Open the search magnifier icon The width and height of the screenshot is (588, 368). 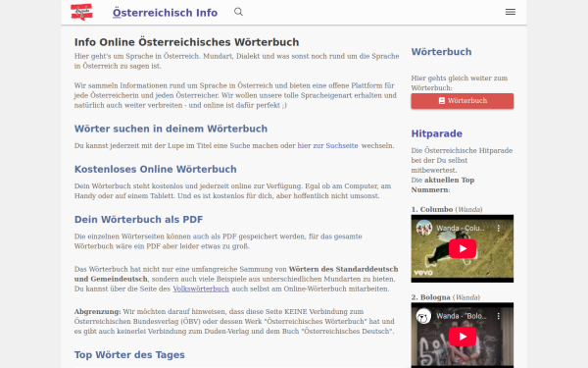[238, 12]
